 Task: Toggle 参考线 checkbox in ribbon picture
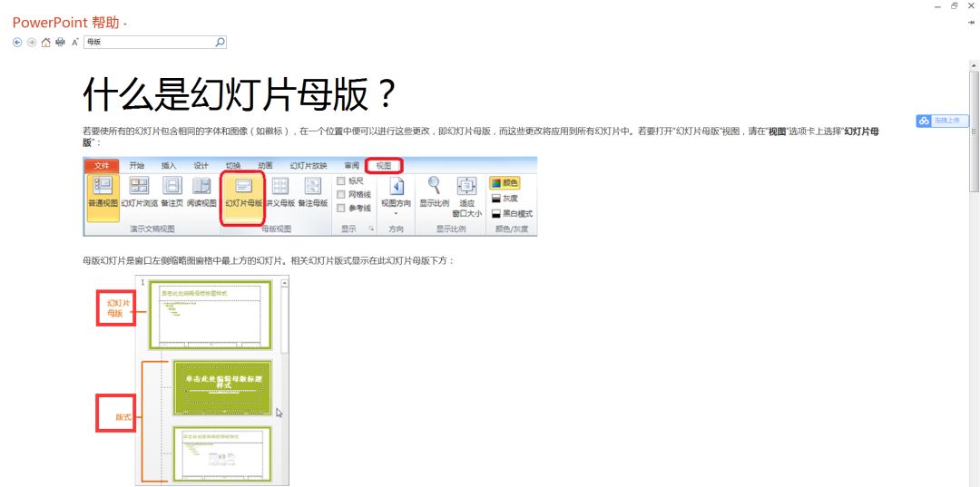pos(341,209)
